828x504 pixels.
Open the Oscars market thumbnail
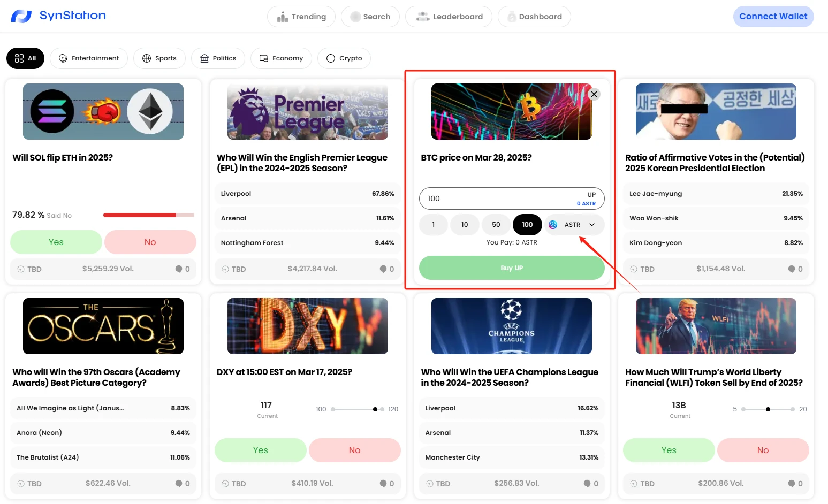click(x=103, y=326)
